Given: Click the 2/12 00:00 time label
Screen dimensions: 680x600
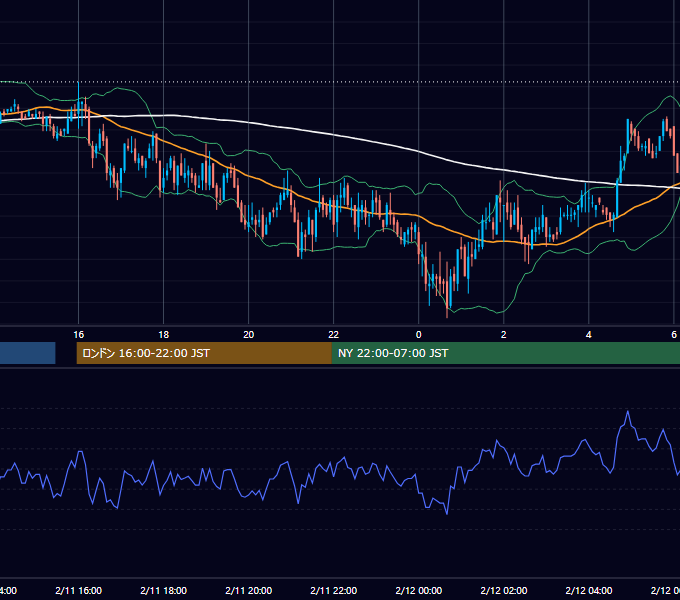Looking at the screenshot, I should tap(418, 590).
